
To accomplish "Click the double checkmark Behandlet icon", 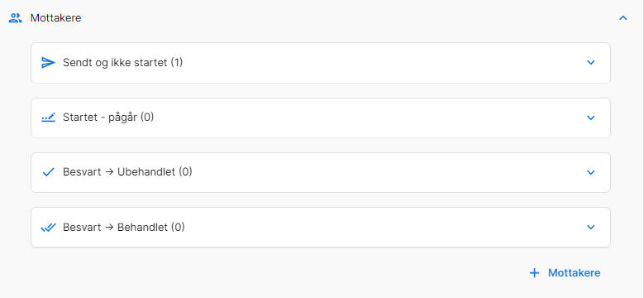I will click(49, 228).
